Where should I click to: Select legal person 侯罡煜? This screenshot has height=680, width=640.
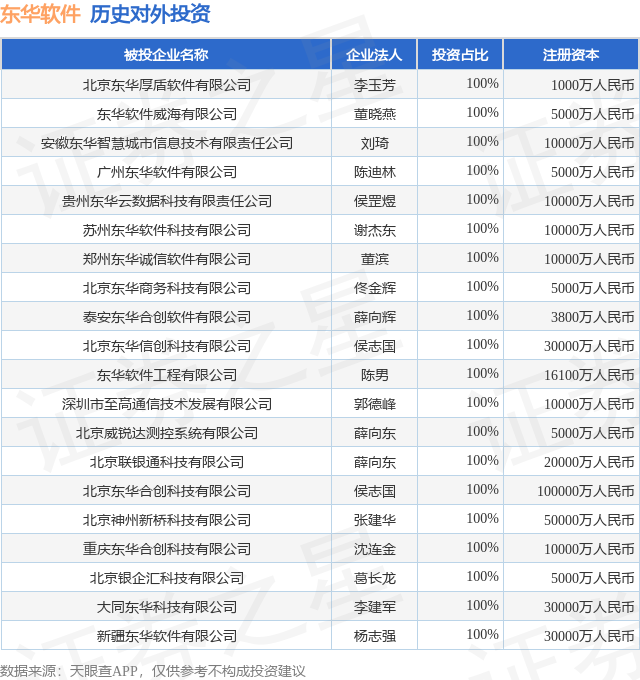(x=375, y=201)
